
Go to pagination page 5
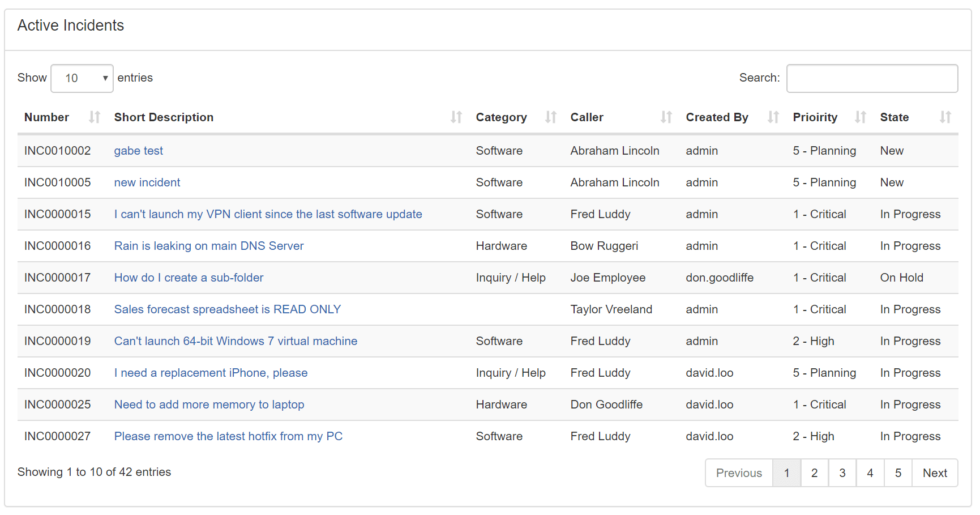tap(898, 473)
